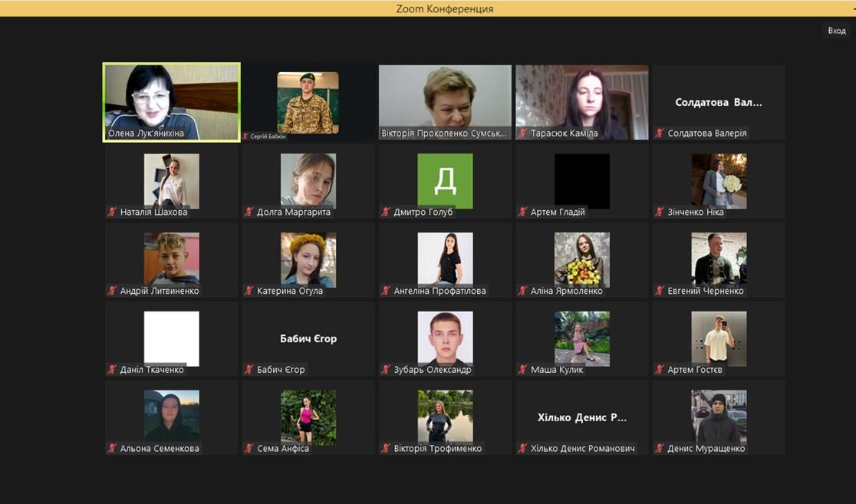
Task: Click muted mic icon next to Артем Гладій
Action: [523, 212]
